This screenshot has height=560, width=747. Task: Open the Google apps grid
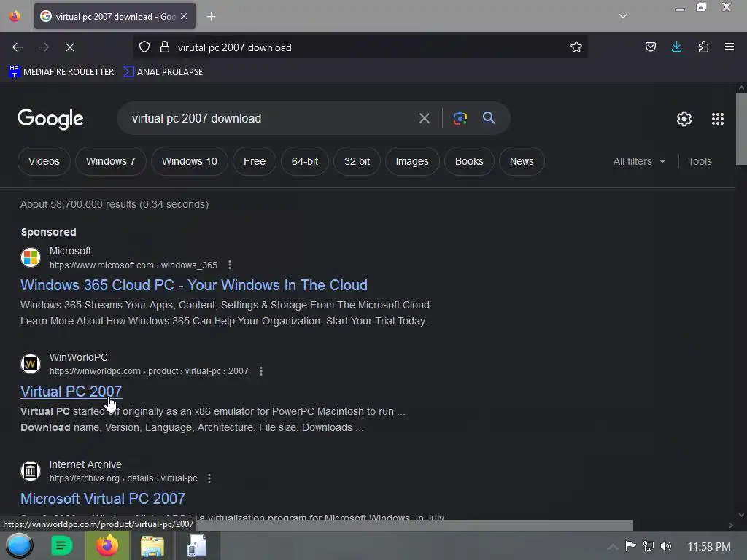pos(718,119)
